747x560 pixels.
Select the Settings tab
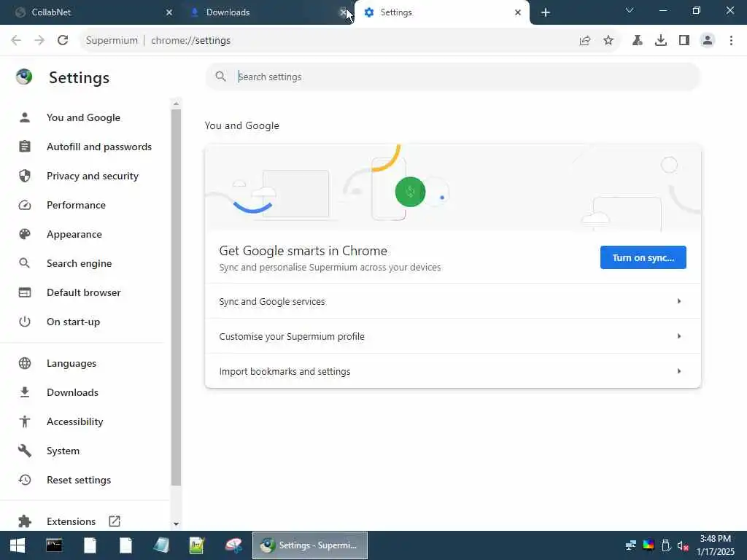441,12
